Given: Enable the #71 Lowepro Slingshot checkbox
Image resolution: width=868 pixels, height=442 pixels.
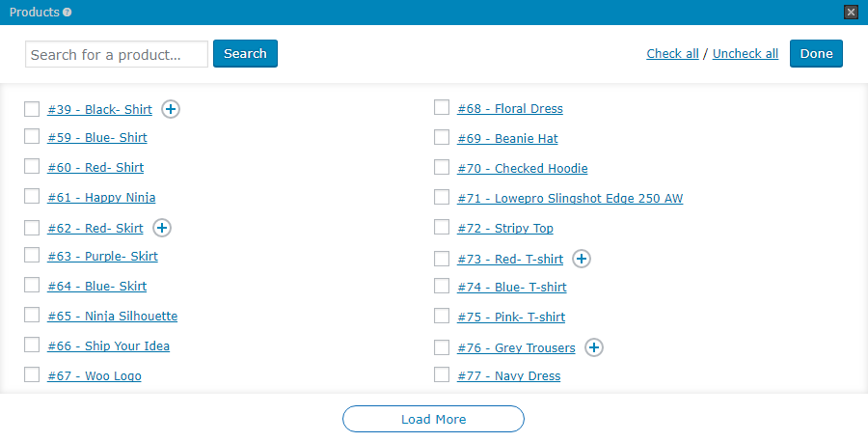Looking at the screenshot, I should [x=442, y=198].
